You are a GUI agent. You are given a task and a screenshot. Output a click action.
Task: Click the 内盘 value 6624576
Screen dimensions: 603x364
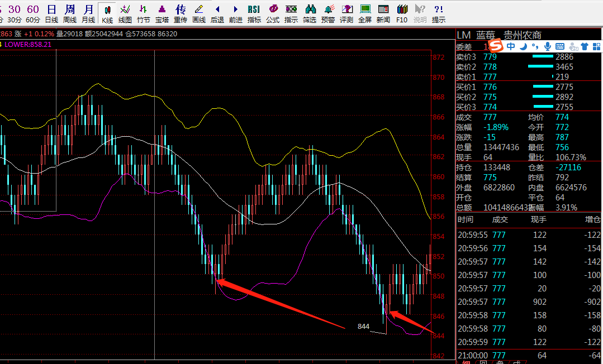point(571,188)
